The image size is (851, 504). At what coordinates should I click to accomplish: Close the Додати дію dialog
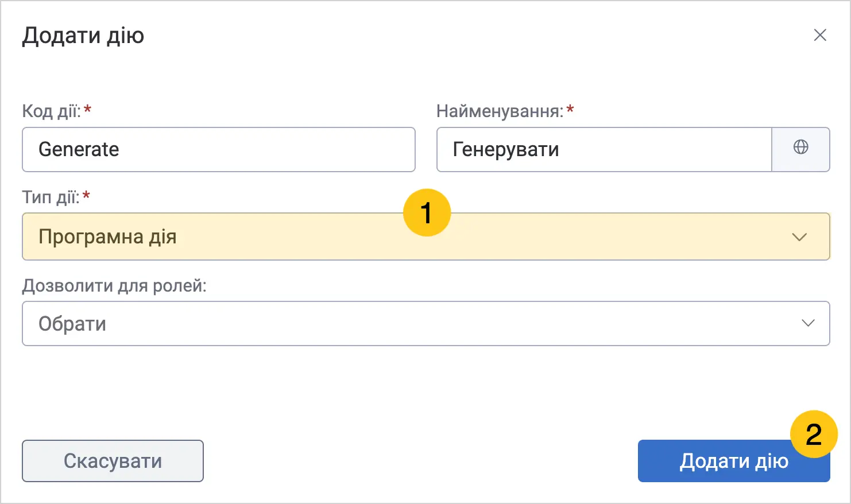tap(820, 35)
